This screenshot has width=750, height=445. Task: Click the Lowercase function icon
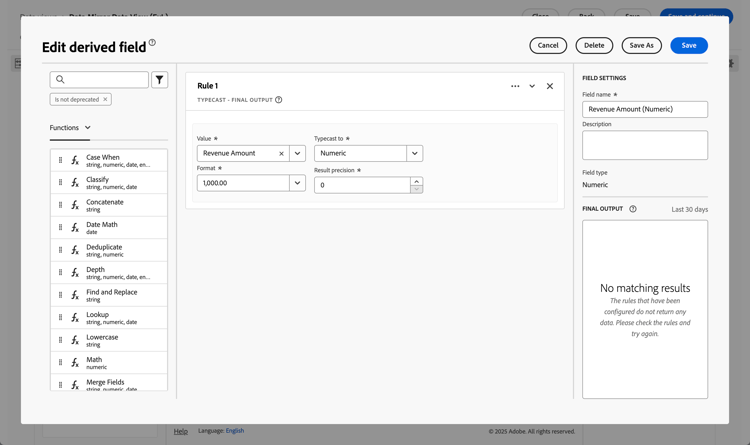point(75,340)
